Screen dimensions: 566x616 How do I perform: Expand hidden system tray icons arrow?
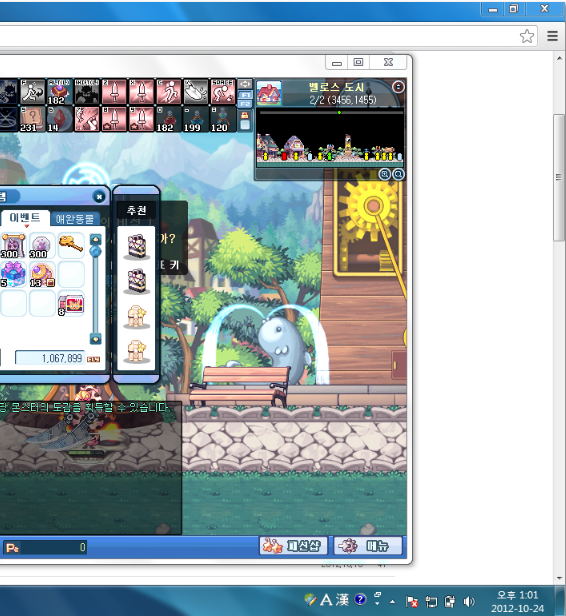click(392, 601)
